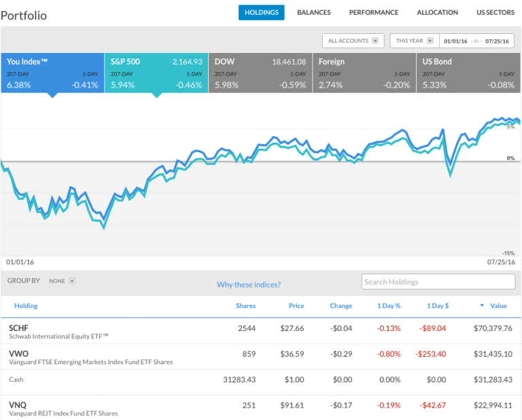Open the PERFORMANCE tab
522x420 pixels.
(373, 12)
